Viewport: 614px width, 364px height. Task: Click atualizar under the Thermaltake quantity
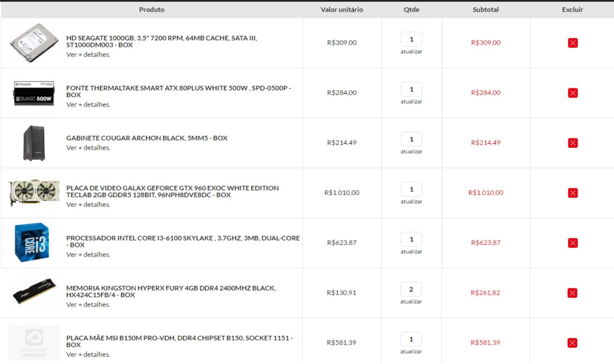pos(411,102)
